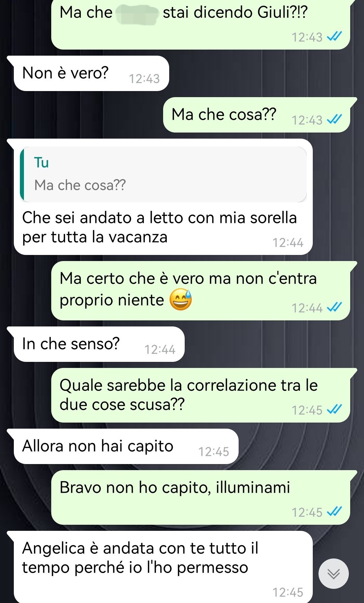This screenshot has width=364, height=603.
Task: Tap the read checkmarks on 'Ma che cosa??'
Action: click(335, 119)
